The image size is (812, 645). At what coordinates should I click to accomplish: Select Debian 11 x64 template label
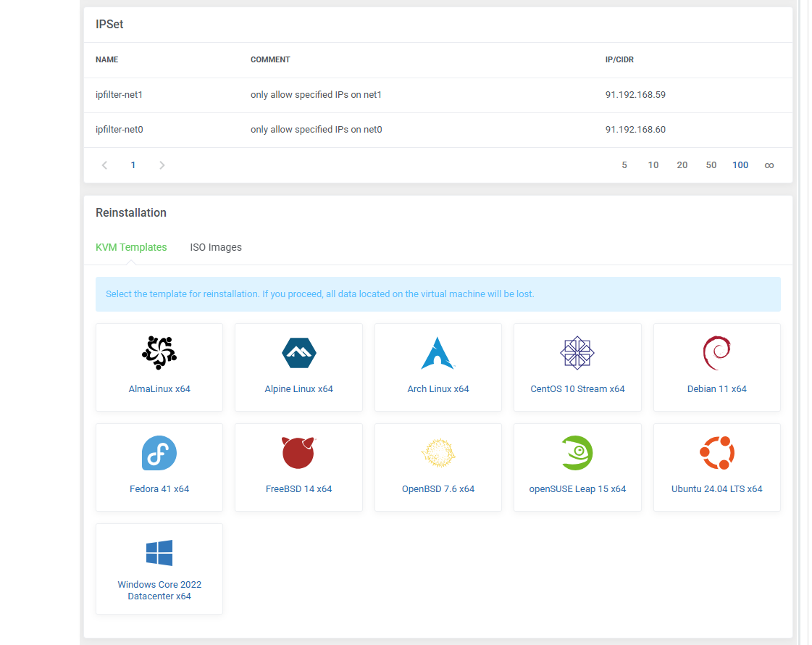(716, 388)
